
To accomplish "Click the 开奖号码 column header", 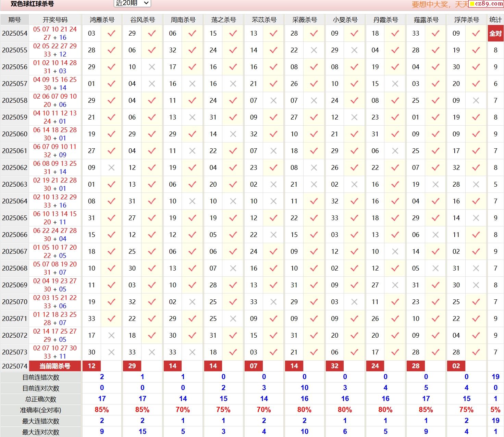I will 55,20.
